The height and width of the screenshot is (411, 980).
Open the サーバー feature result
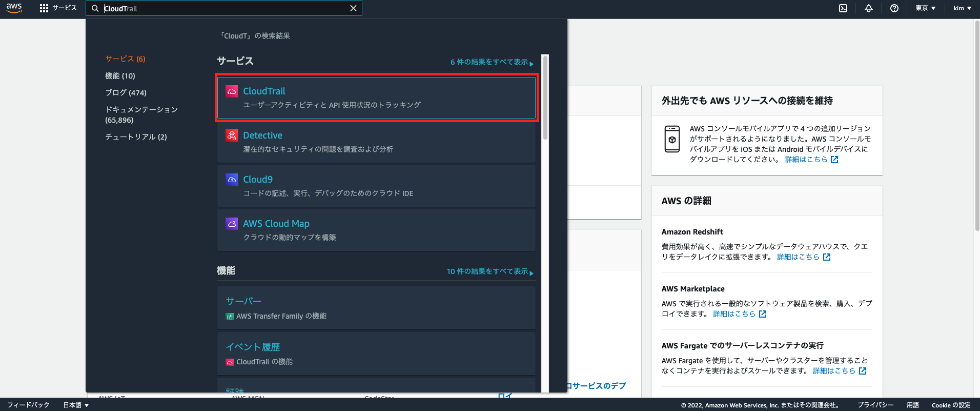pyautogui.click(x=376, y=308)
